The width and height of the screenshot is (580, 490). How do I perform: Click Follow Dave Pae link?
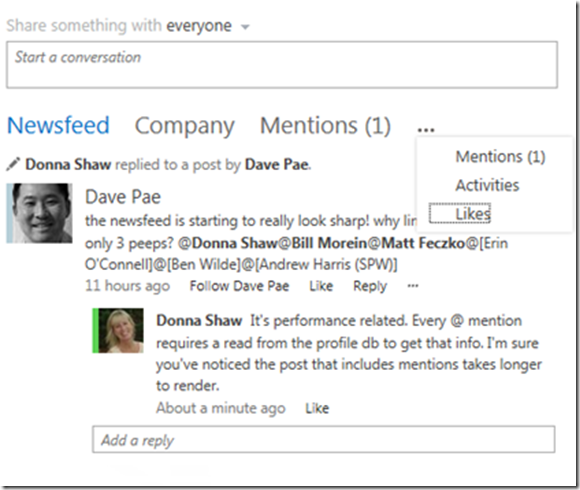point(239,286)
